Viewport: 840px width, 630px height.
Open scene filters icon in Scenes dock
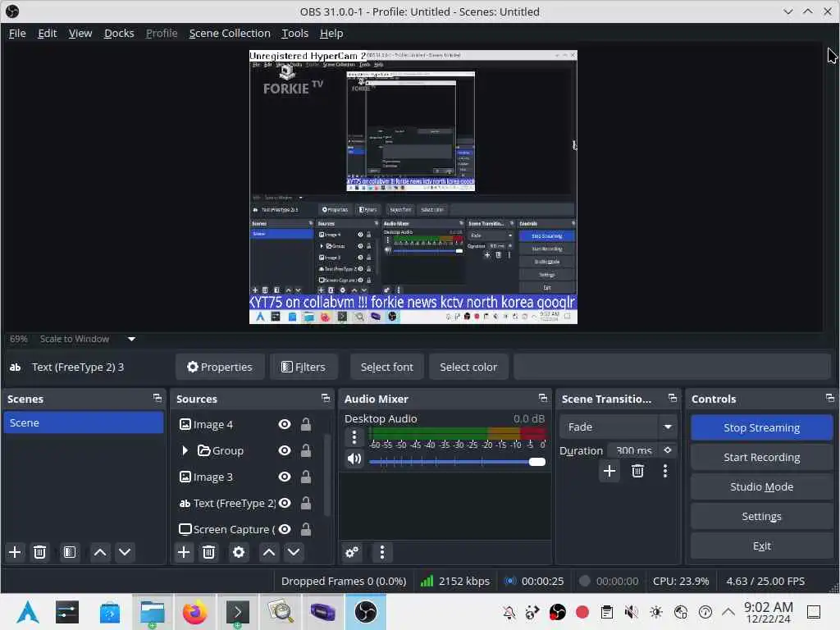click(70, 552)
